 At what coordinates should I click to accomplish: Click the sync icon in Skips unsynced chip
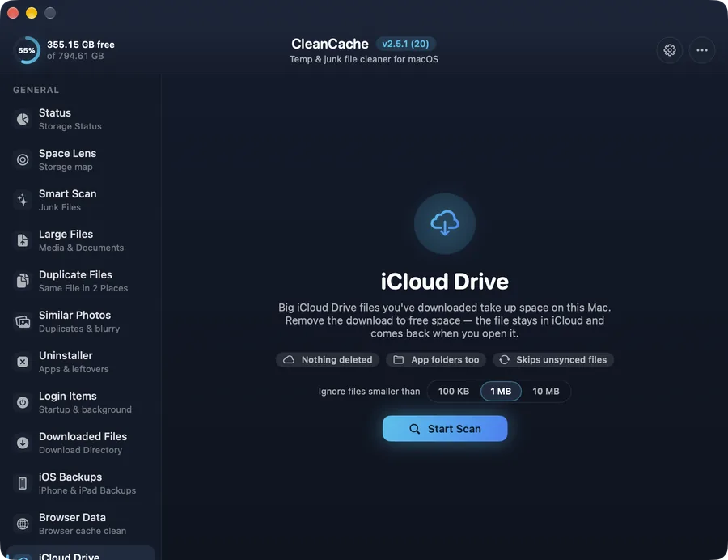[x=505, y=360]
